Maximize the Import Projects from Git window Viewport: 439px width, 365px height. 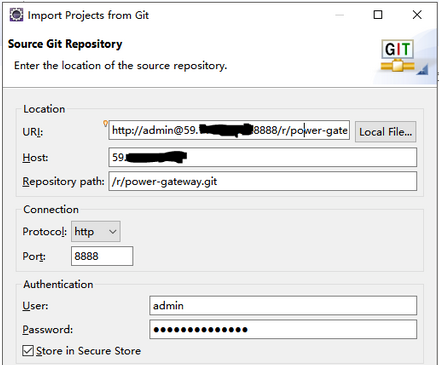click(378, 15)
